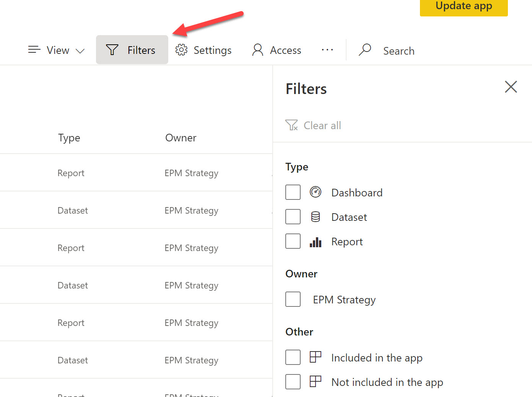Click the Clear all link
Screen dimensions: 532x397
coord(322,125)
